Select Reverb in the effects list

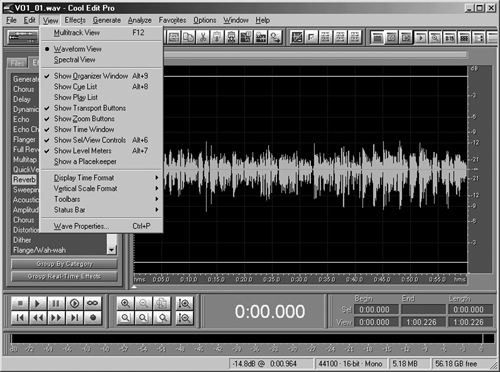pos(24,180)
